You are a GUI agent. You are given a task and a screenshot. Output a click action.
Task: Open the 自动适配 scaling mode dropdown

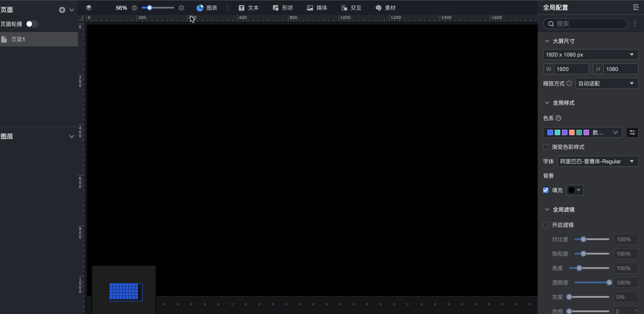(607, 83)
